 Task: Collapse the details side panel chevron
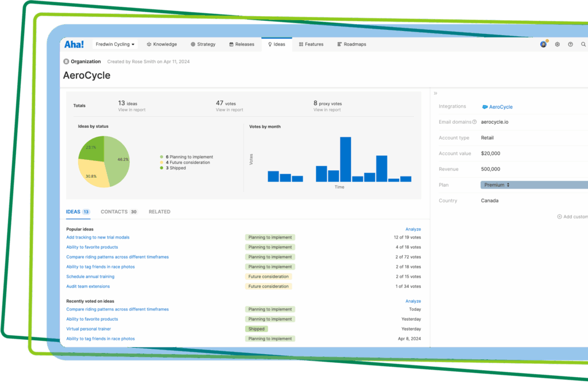tap(435, 94)
